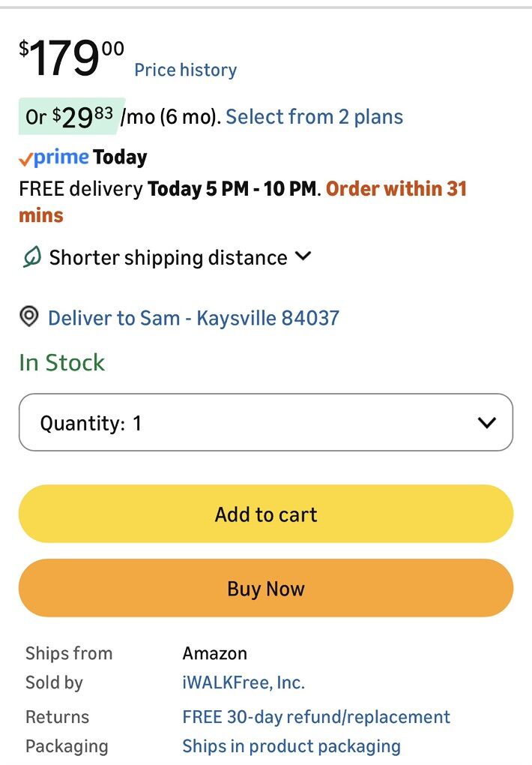View the FREE 30-day refund/replacement policy

point(316,717)
